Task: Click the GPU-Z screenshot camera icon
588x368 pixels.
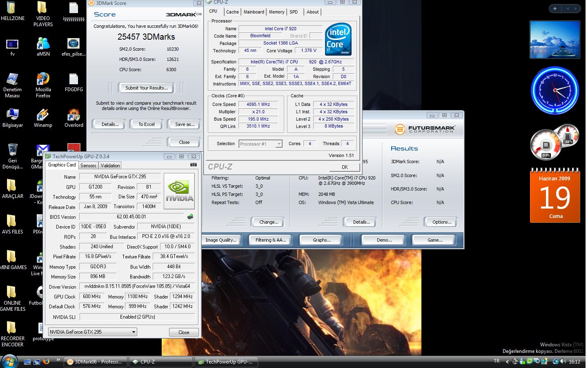Action: (194, 165)
